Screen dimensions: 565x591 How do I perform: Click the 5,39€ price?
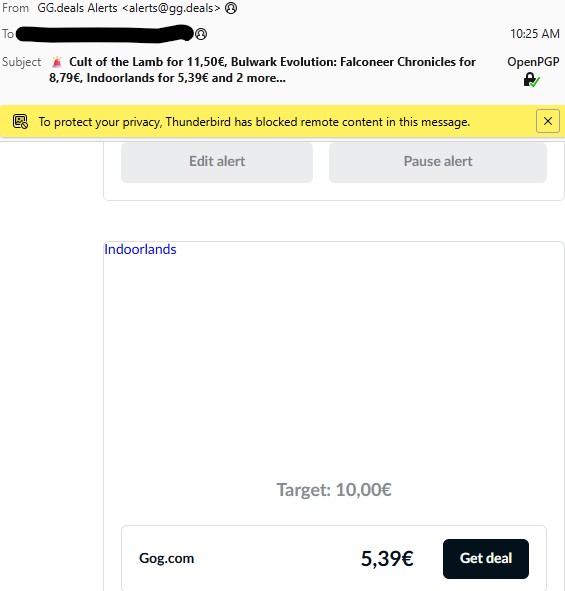coord(387,559)
